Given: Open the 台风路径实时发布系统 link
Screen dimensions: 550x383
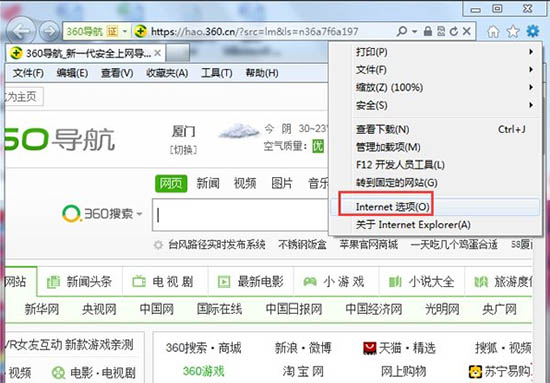Looking at the screenshot, I should pos(217,244).
